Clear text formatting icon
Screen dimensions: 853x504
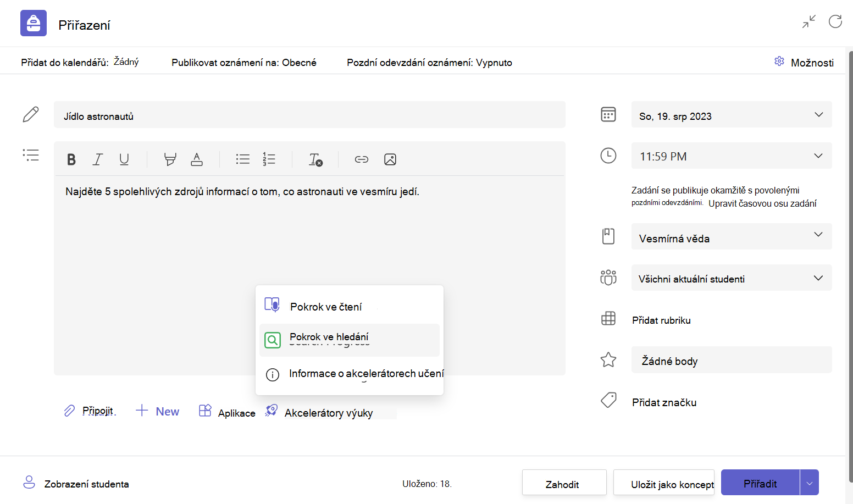click(315, 159)
